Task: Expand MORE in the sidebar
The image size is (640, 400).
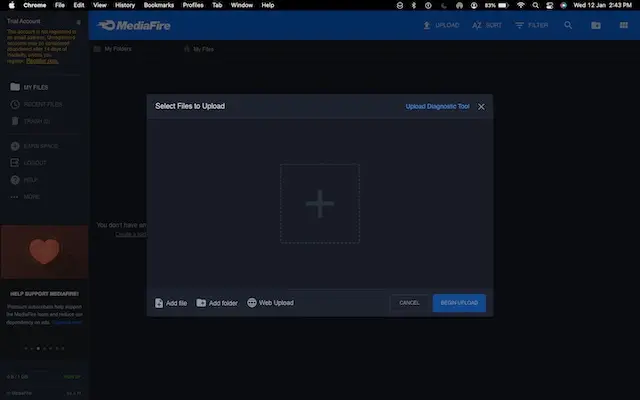Action: coord(25,197)
